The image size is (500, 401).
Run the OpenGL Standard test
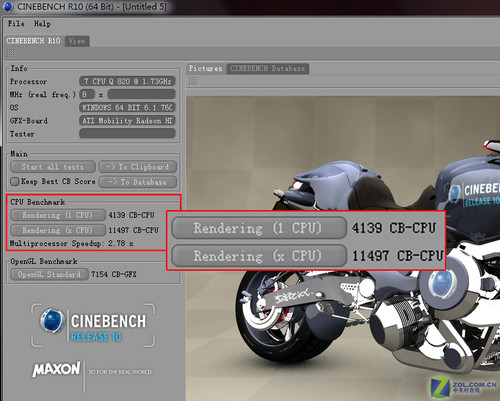tap(49, 274)
